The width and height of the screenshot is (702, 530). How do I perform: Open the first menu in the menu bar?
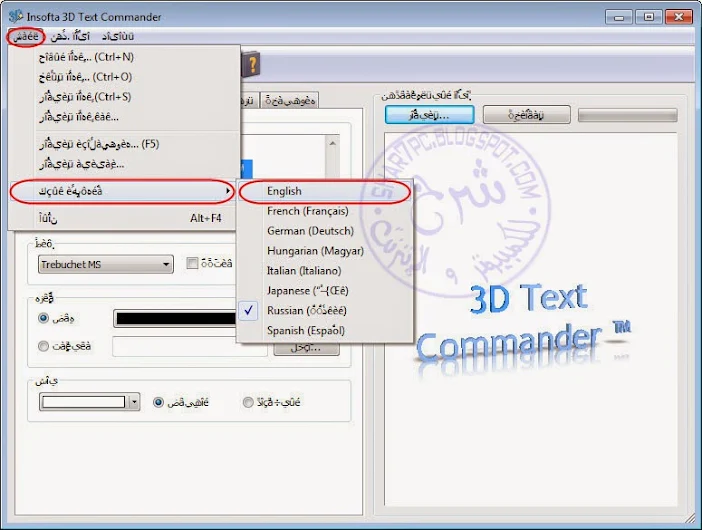[x=26, y=37]
